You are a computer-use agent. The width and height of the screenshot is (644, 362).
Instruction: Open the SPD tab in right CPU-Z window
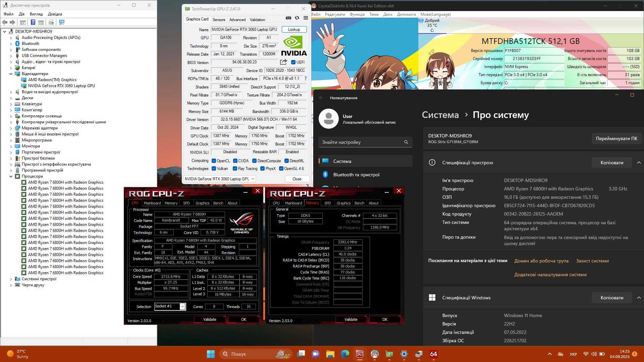pos(327,203)
